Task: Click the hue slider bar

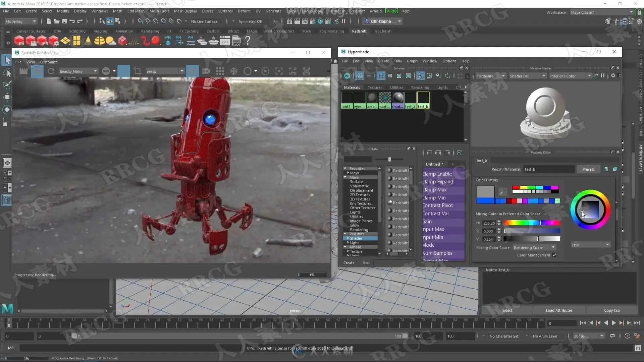Action: tap(532, 223)
